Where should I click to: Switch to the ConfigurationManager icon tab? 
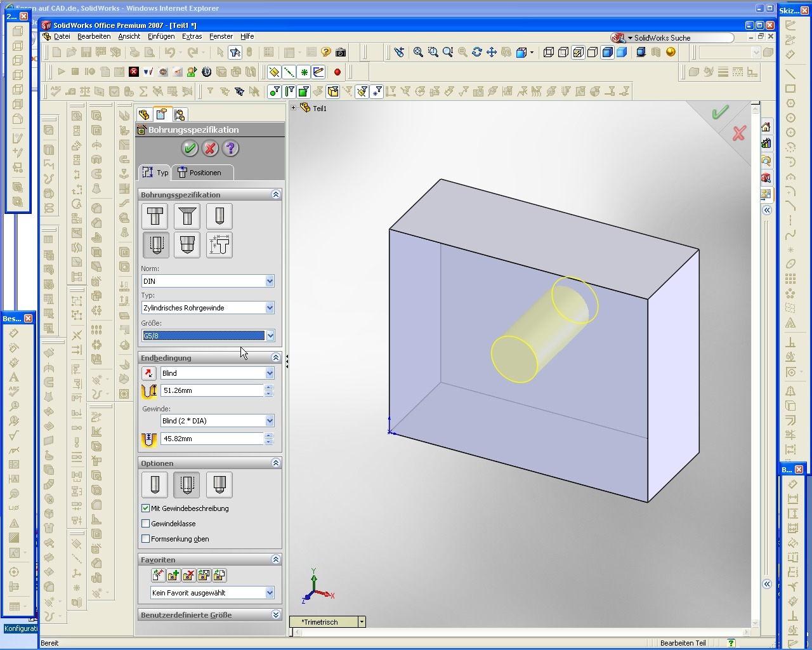point(180,114)
